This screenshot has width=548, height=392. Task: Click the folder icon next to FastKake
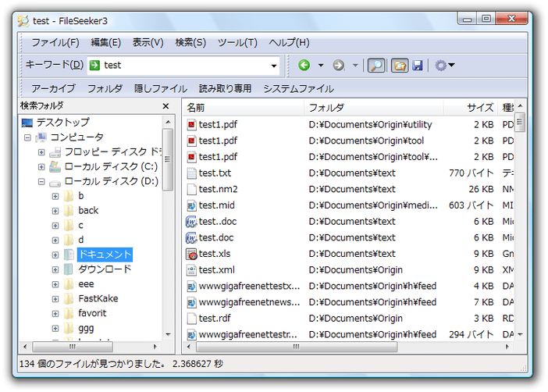coord(69,298)
